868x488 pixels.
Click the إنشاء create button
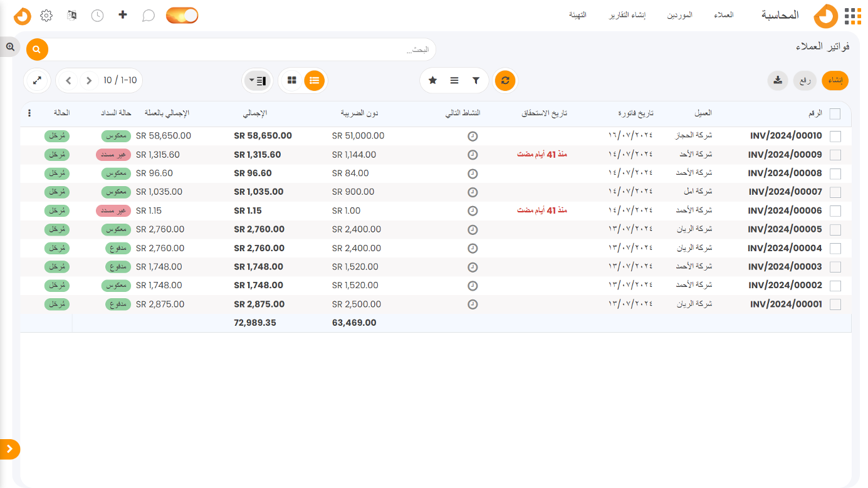pos(835,80)
